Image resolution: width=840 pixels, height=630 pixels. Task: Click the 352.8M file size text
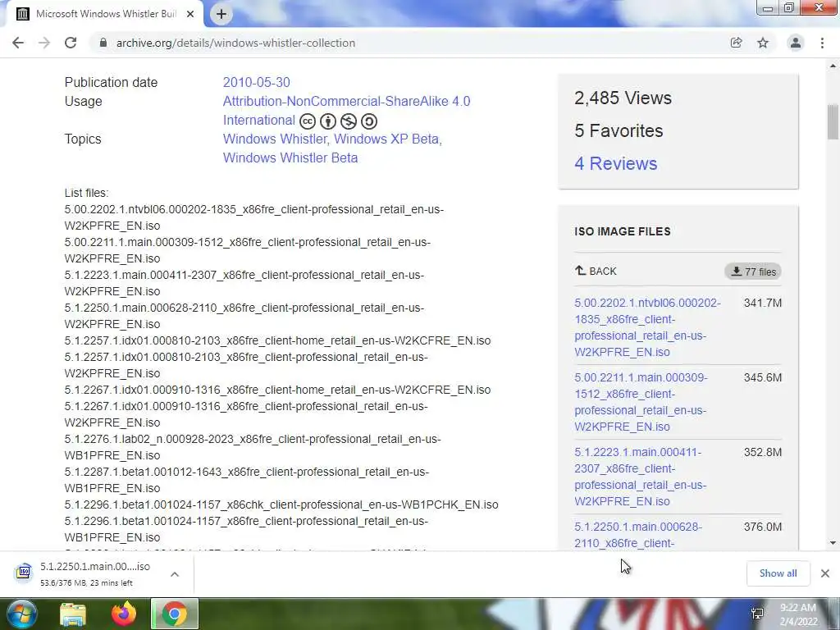point(762,452)
